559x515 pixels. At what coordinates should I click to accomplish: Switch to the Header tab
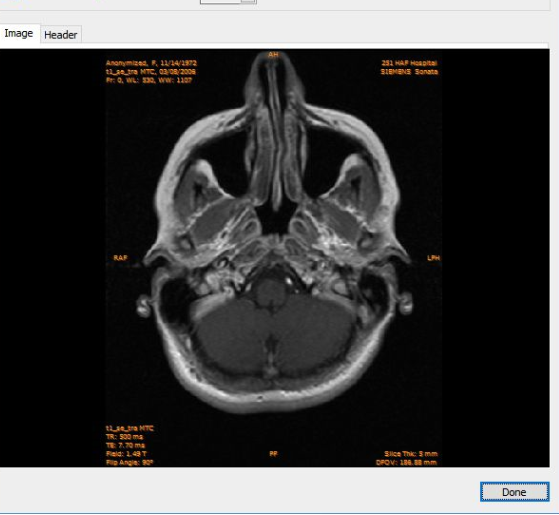(61, 35)
